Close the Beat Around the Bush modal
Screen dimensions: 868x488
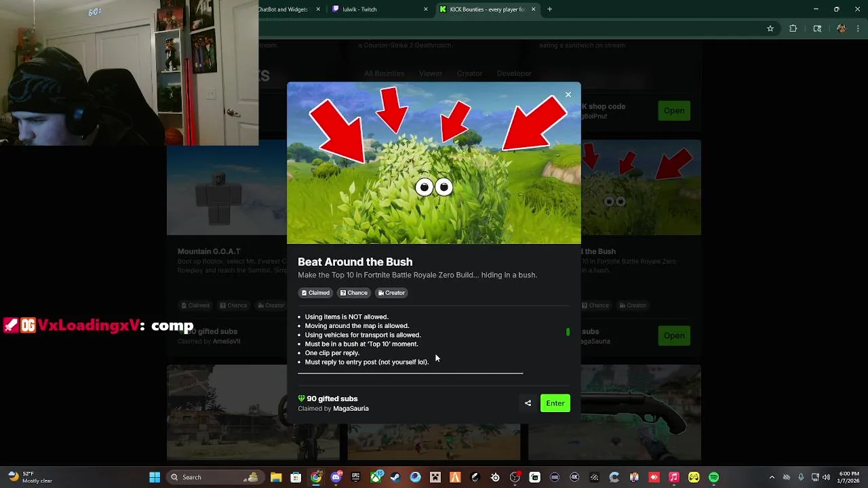[x=568, y=95]
